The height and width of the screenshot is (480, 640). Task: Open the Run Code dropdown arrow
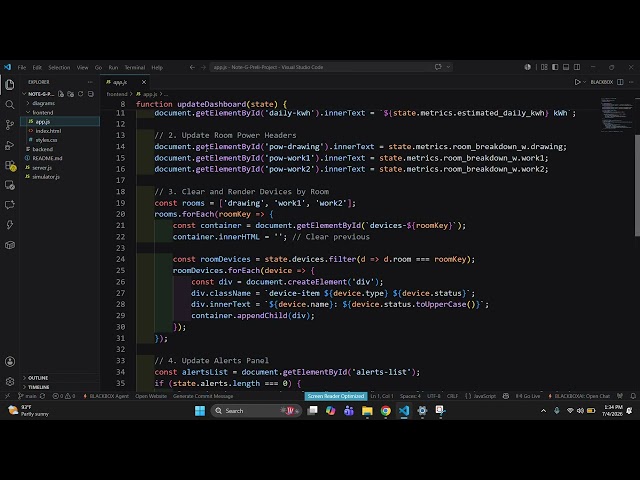click(x=584, y=82)
